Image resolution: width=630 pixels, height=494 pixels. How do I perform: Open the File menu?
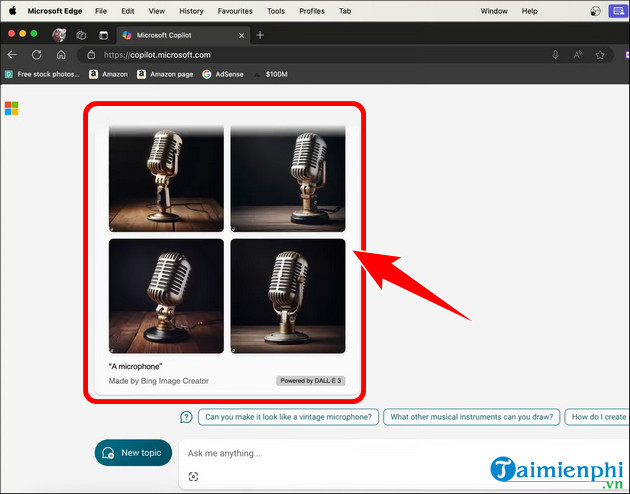click(101, 11)
